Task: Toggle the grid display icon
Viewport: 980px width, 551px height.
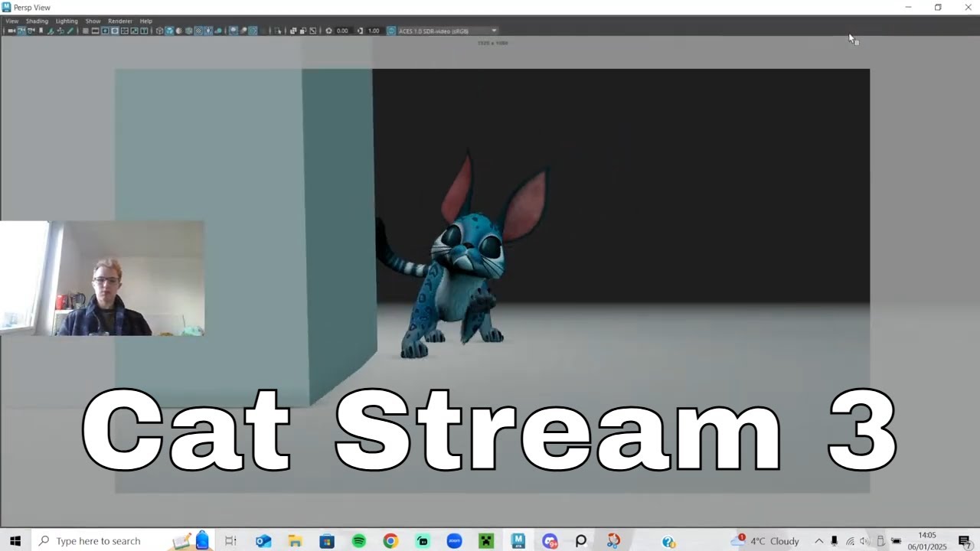Action: pos(85,31)
